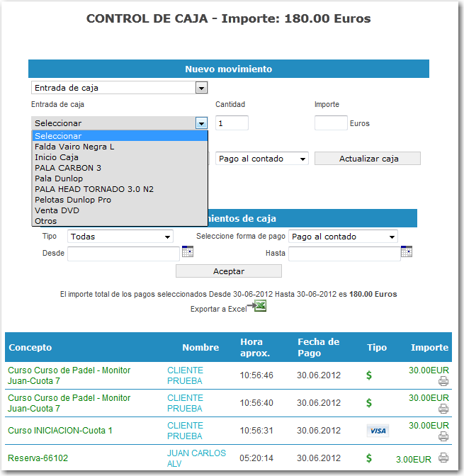Click the Fecha de Pago column header
The image size is (464, 476).
[319, 347]
